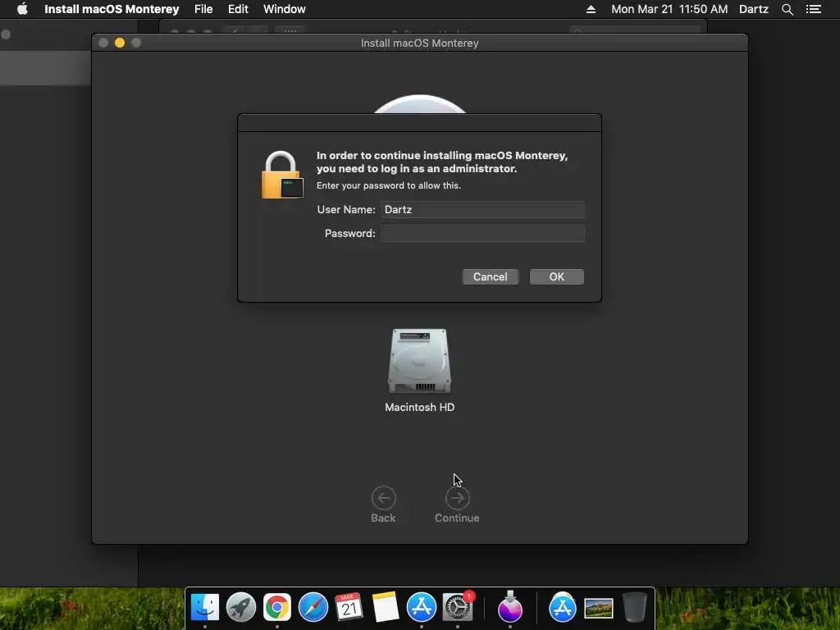This screenshot has width=840, height=630.
Task: Open Notes app in the Dock
Action: coord(385,608)
